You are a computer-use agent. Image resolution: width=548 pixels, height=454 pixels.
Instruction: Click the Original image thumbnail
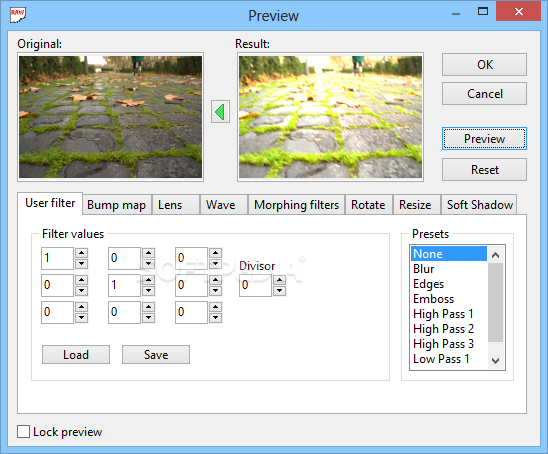[x=110, y=117]
